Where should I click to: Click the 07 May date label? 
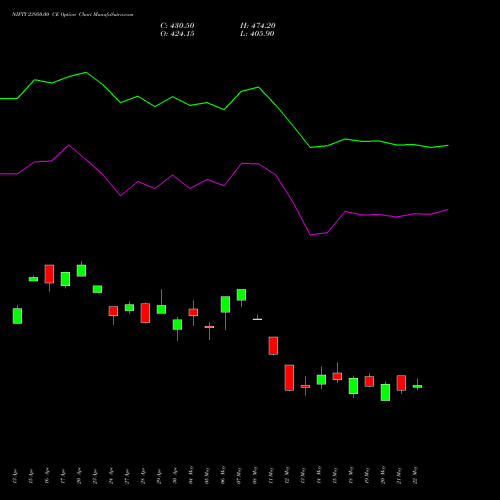click(239, 475)
